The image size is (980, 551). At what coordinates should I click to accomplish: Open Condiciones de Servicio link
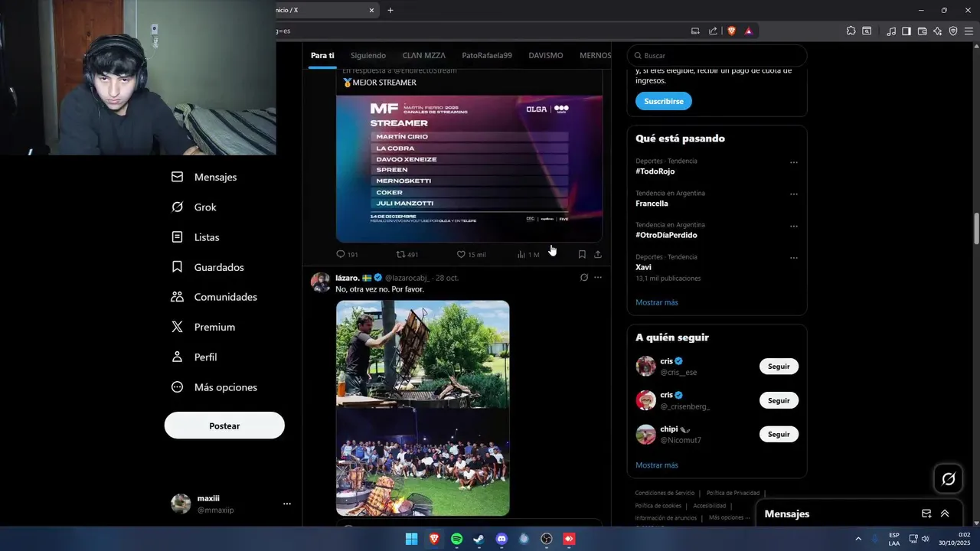pos(665,493)
